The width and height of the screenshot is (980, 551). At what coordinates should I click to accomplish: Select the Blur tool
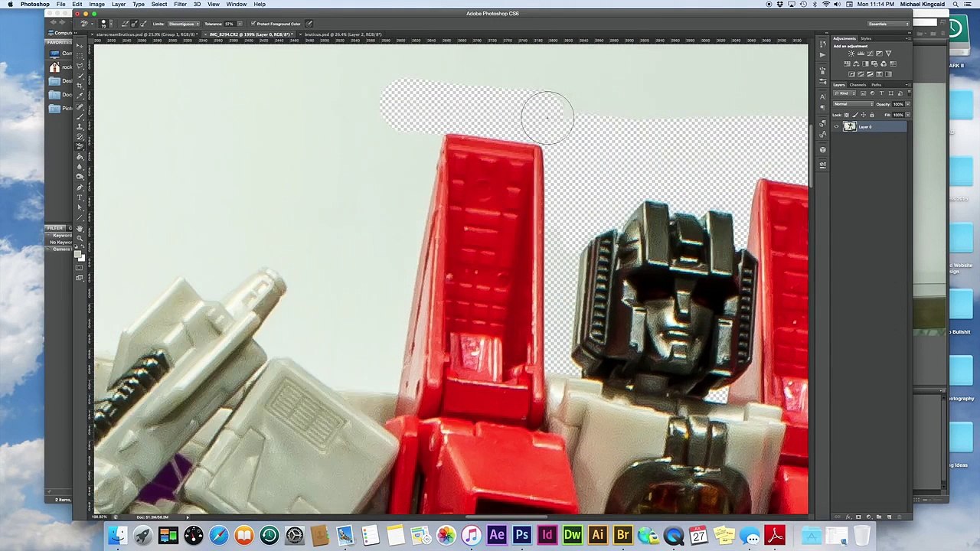[x=80, y=167]
